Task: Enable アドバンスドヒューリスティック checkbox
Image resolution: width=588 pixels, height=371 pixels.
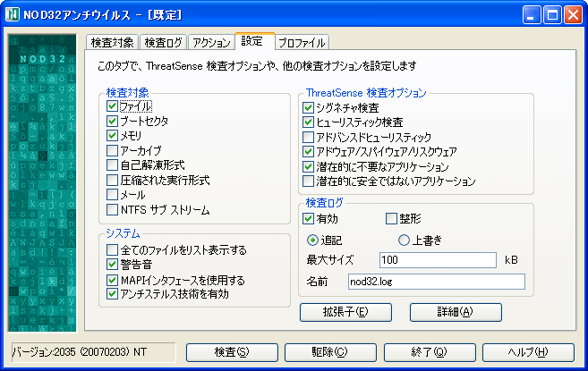Action: point(308,137)
